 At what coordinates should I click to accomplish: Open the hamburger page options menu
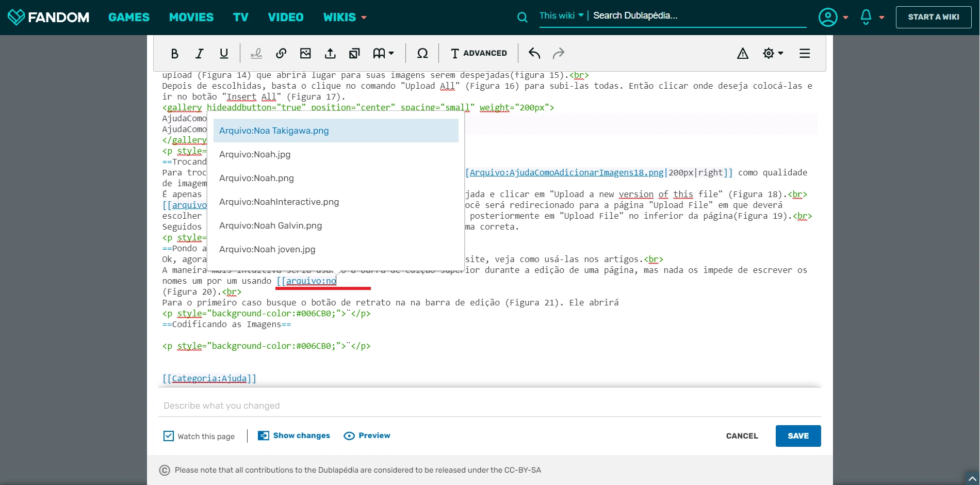pyautogui.click(x=805, y=53)
